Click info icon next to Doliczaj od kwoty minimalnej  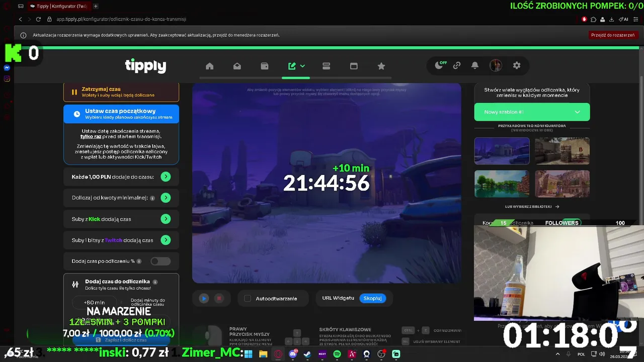(152, 198)
